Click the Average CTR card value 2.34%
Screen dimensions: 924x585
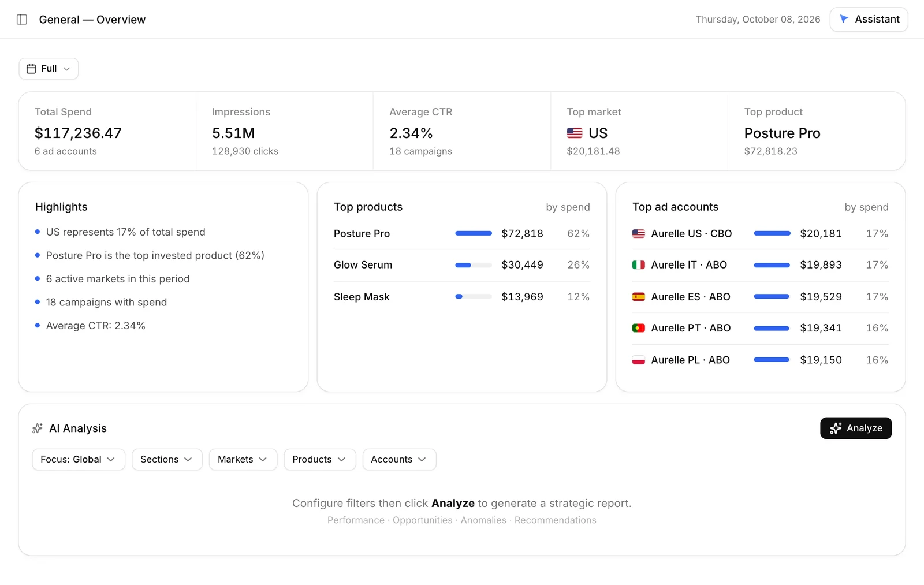coord(411,133)
